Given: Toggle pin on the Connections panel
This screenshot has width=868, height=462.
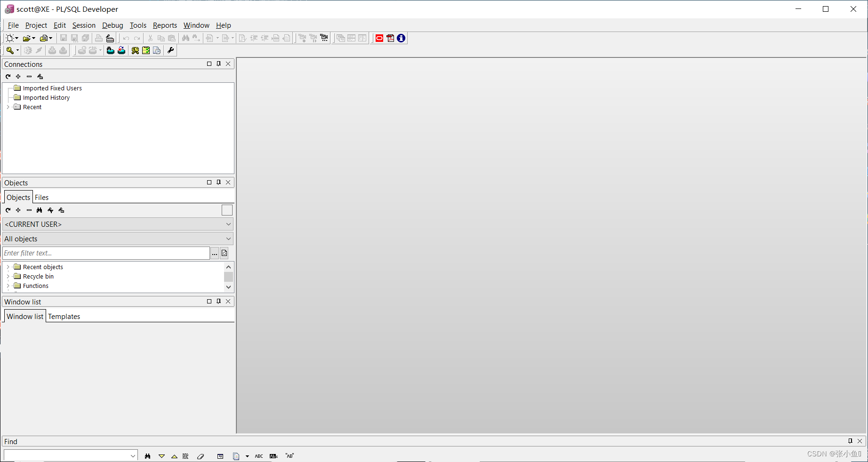Looking at the screenshot, I should (219, 64).
